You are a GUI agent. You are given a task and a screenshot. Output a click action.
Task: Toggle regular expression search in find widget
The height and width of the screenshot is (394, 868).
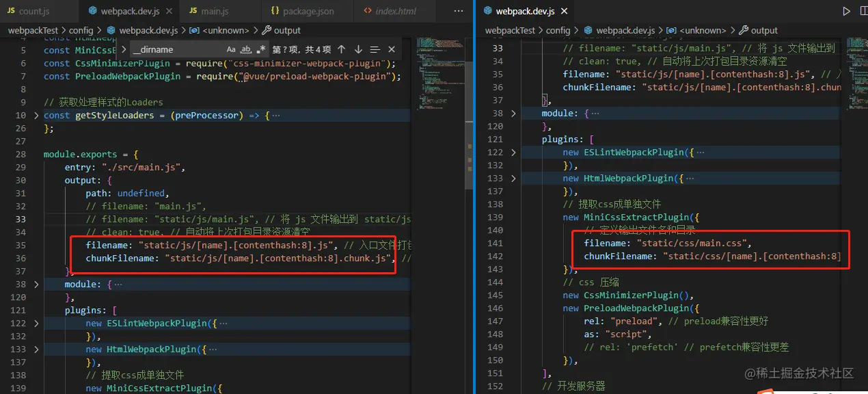(261, 49)
